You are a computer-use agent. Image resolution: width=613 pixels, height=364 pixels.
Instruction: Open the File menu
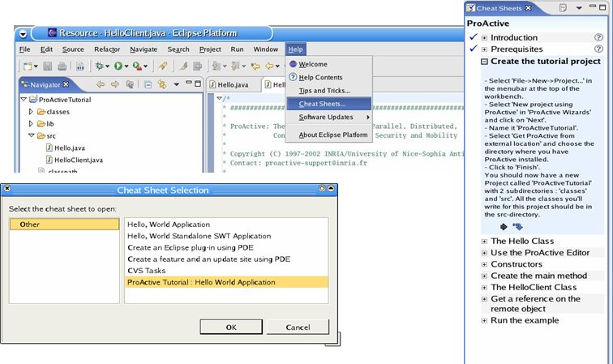pos(24,49)
